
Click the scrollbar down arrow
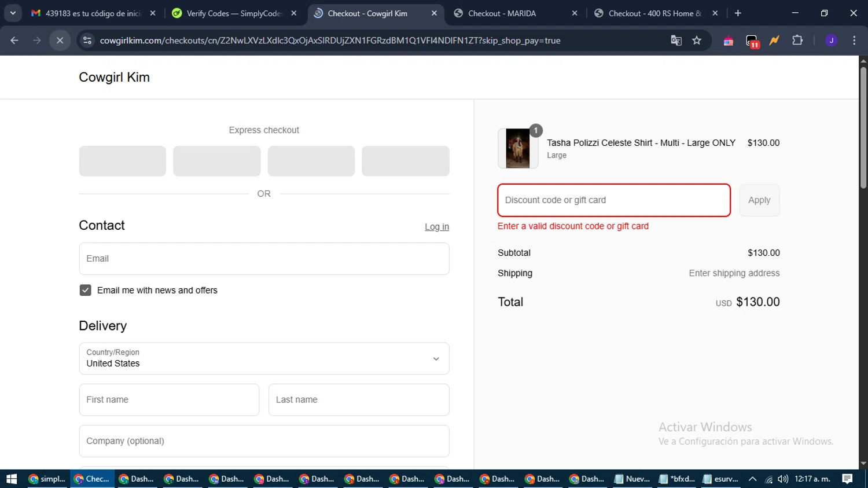coord(863,464)
